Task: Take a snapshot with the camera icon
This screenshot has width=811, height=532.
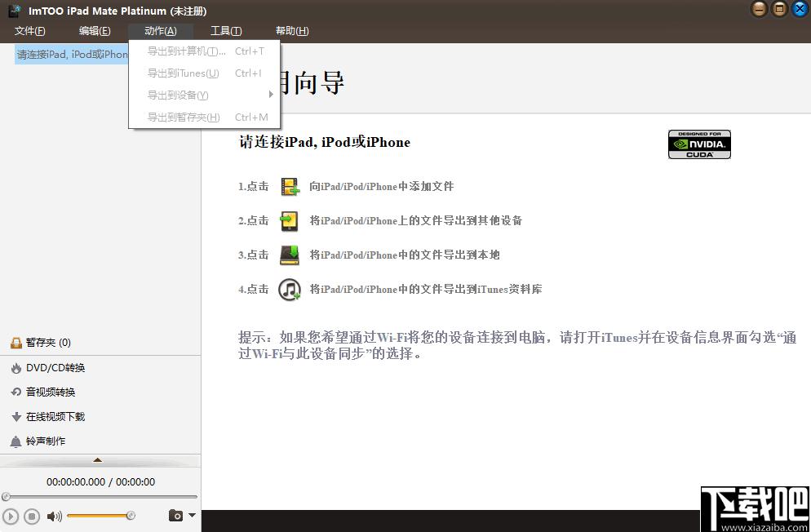Action: (175, 516)
